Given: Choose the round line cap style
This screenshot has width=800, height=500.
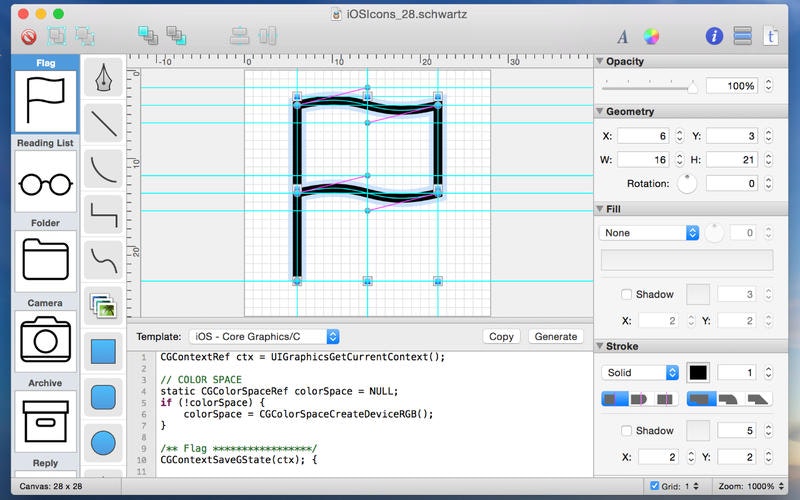Looking at the screenshot, I should 640,399.
